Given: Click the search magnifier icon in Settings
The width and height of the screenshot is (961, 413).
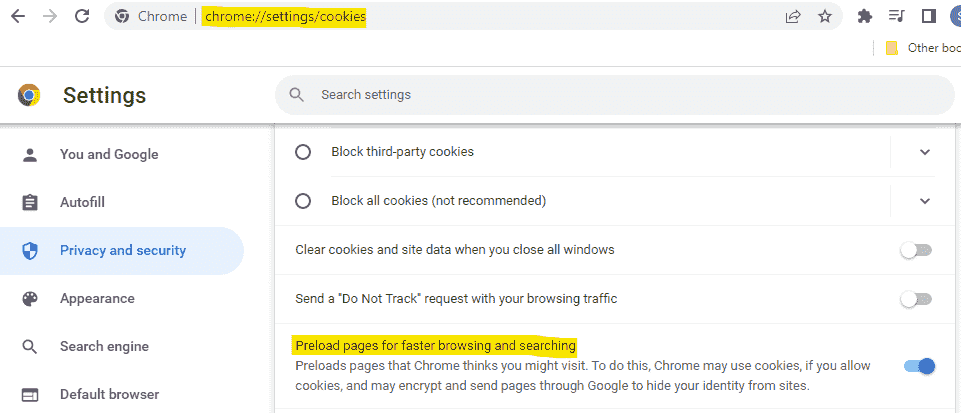Looking at the screenshot, I should point(297,95).
